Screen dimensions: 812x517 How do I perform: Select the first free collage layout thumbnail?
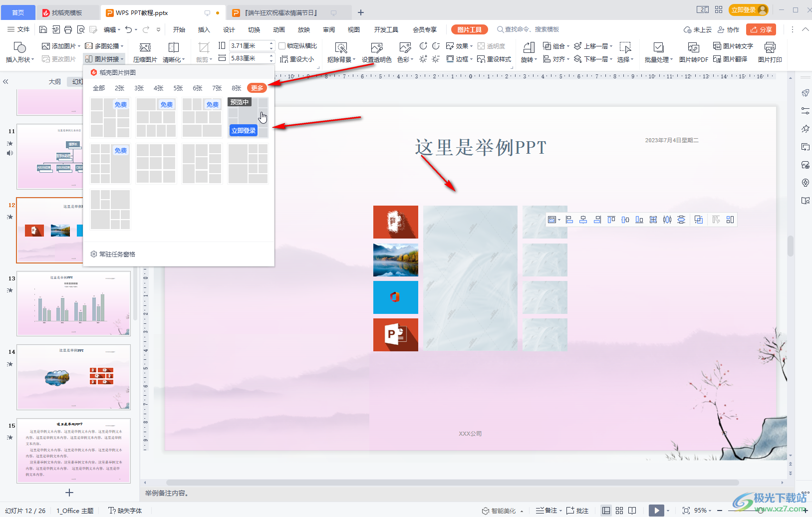click(110, 117)
